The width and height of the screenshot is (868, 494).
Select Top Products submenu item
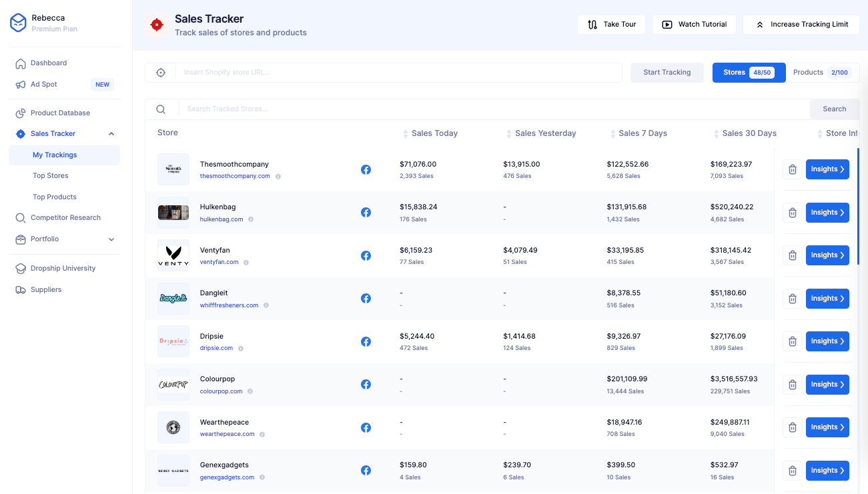point(55,197)
